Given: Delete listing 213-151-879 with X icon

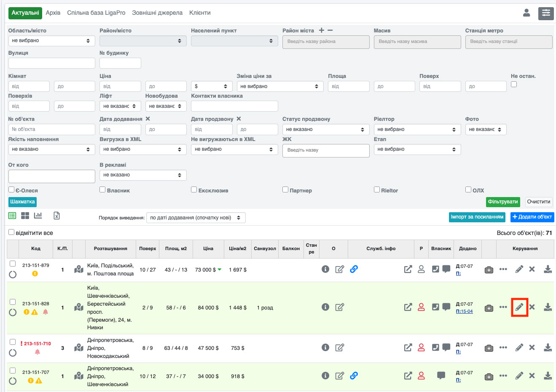Looking at the screenshot, I should coord(532,269).
